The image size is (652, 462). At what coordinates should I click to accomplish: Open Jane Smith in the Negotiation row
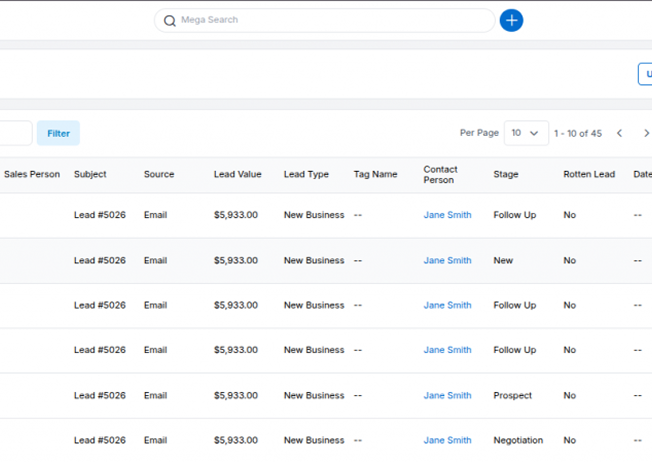[x=447, y=440]
